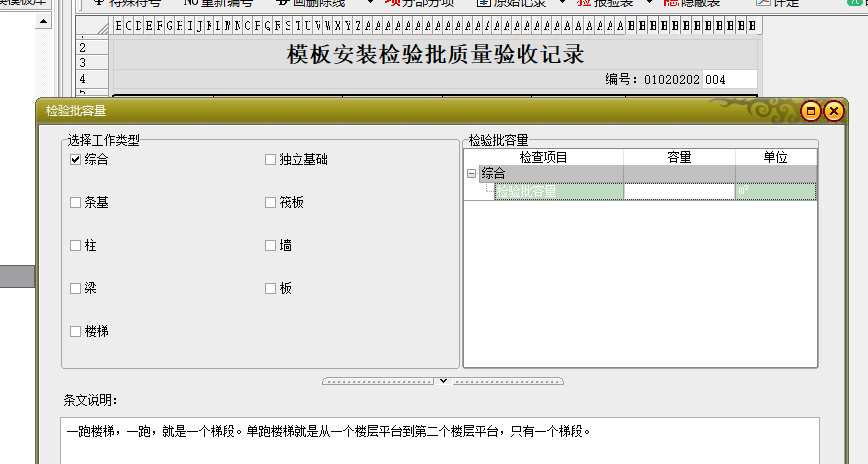This screenshot has width=868, height=464.
Task: Maximize the 检验批容量 dialog
Action: 810,111
